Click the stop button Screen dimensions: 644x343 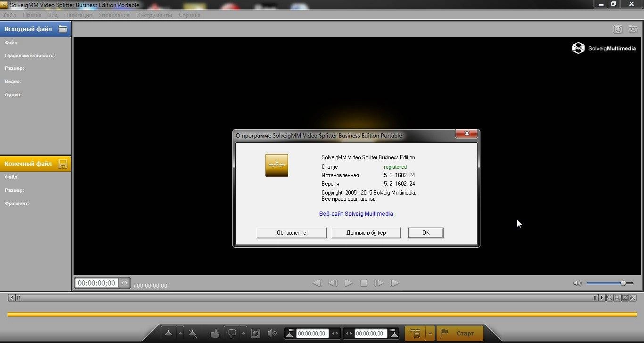[363, 283]
